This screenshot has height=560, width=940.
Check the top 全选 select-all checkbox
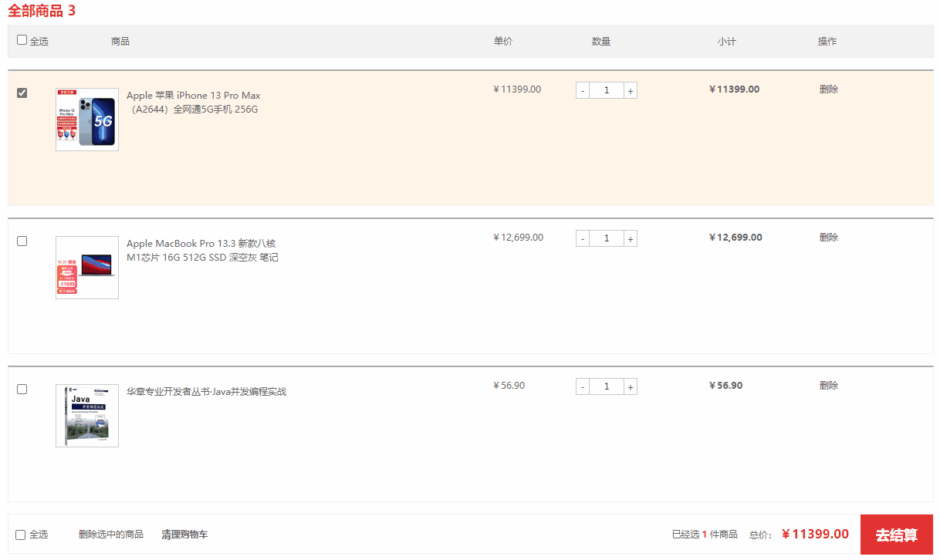(x=22, y=40)
